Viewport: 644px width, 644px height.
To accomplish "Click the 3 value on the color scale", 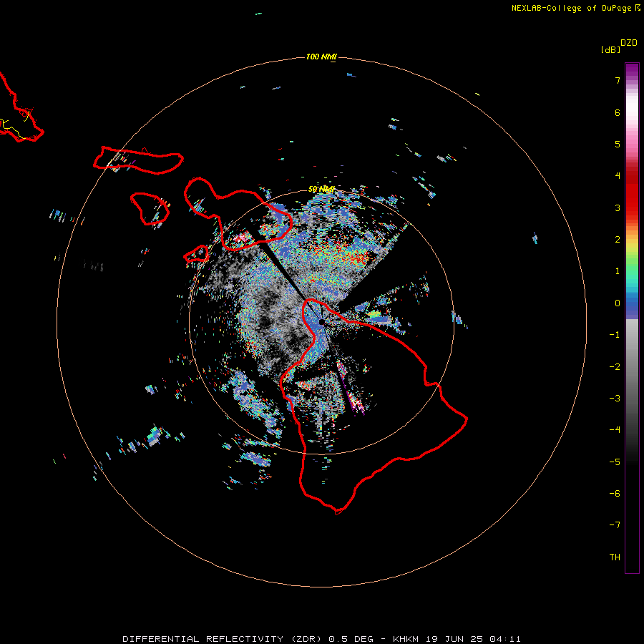I will click(618, 208).
